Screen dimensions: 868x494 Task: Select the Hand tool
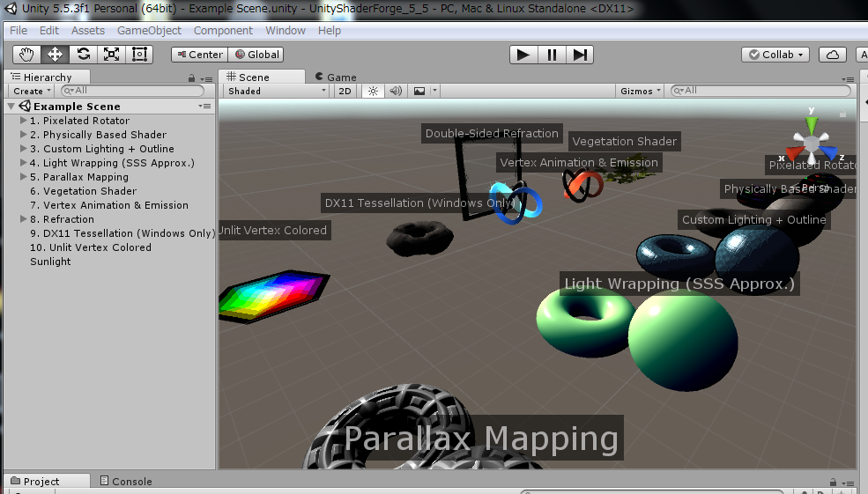click(x=26, y=55)
